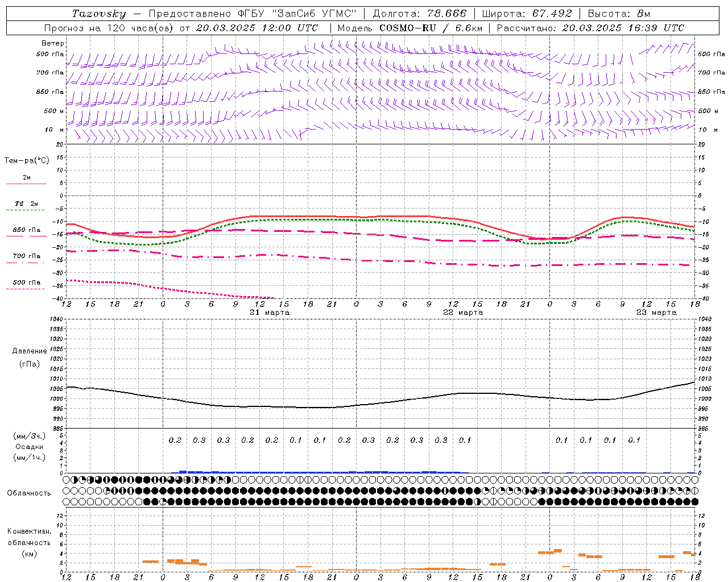Viewport: 728px width, 582px height.
Task: Click the 22 марта date label
Action: [463, 313]
